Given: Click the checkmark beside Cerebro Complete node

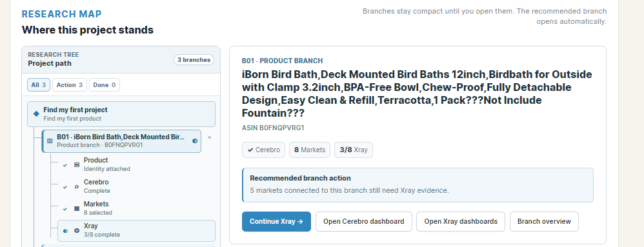Looking at the screenshot, I should point(65,186).
